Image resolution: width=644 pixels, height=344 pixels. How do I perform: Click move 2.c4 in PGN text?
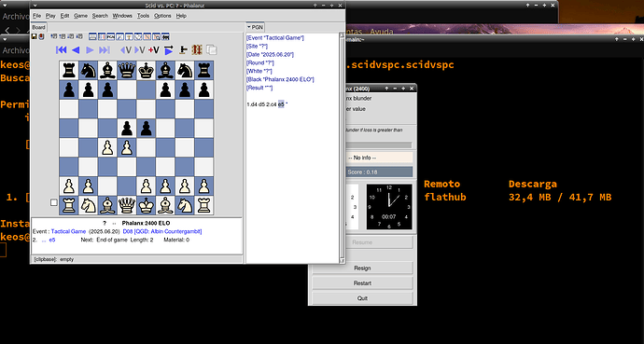(x=271, y=104)
